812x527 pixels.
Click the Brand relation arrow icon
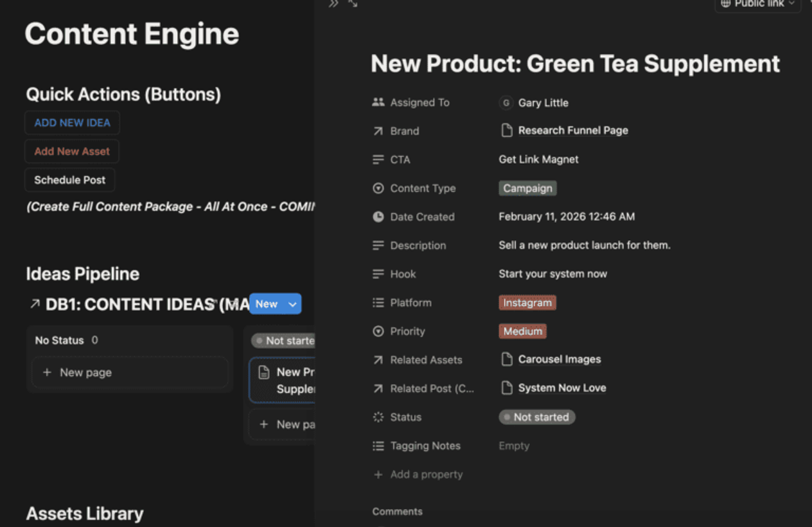click(x=378, y=131)
